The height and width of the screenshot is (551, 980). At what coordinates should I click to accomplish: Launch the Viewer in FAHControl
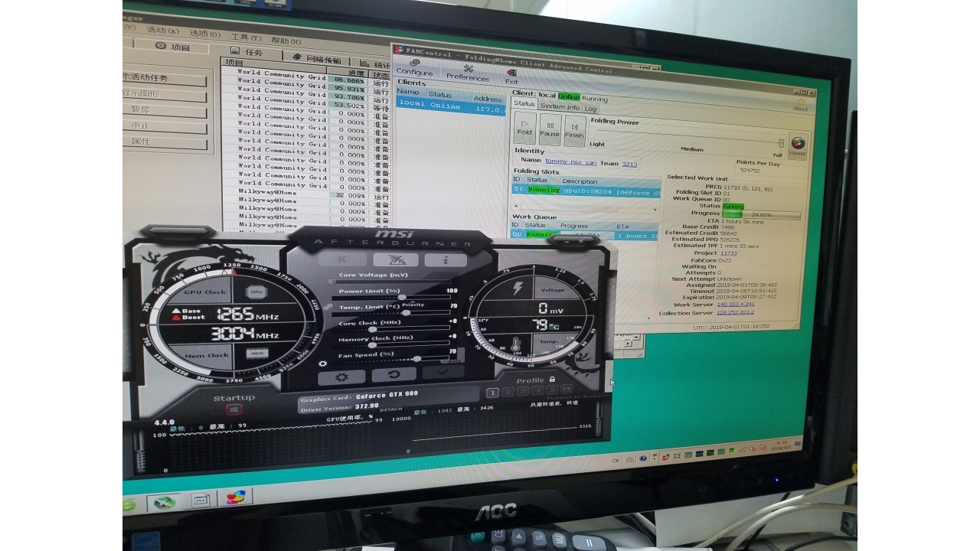click(x=797, y=146)
